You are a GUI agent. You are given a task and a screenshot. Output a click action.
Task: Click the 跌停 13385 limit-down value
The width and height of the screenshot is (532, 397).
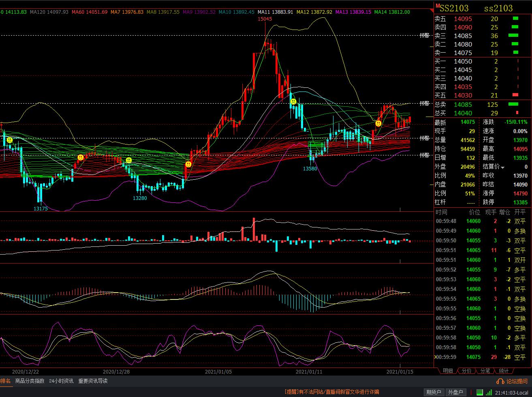(x=520, y=202)
